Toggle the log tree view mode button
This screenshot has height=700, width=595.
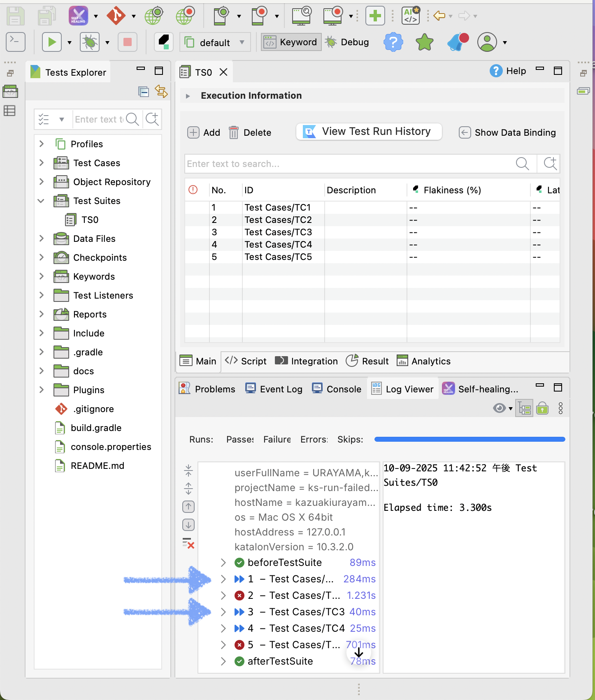525,408
